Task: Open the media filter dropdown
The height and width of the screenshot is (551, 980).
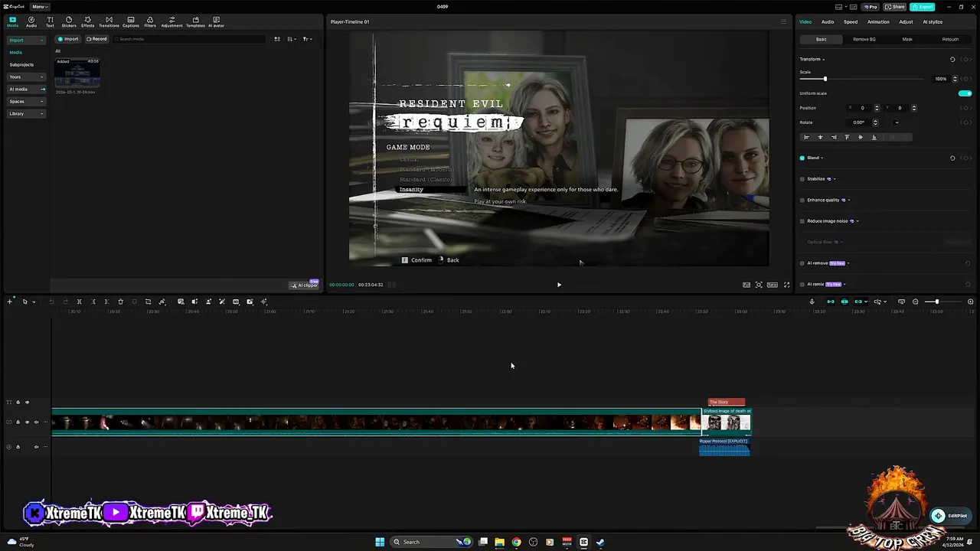Action: [306, 39]
